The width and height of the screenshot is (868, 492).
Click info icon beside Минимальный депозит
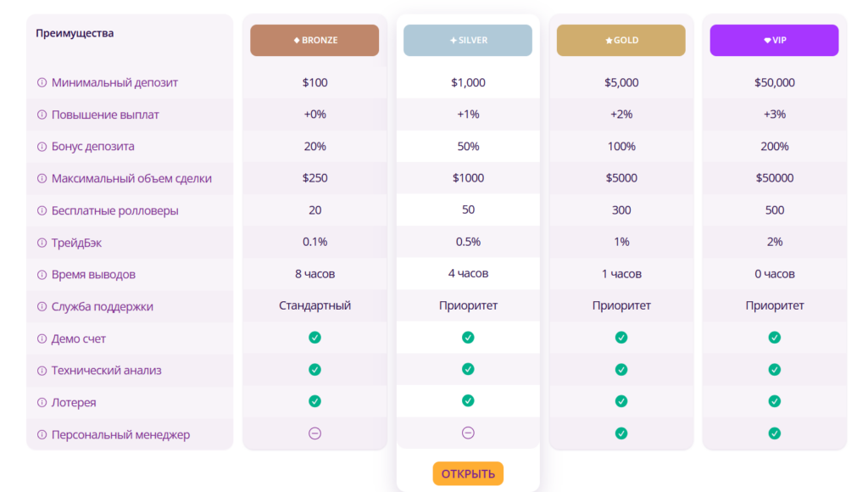click(42, 83)
